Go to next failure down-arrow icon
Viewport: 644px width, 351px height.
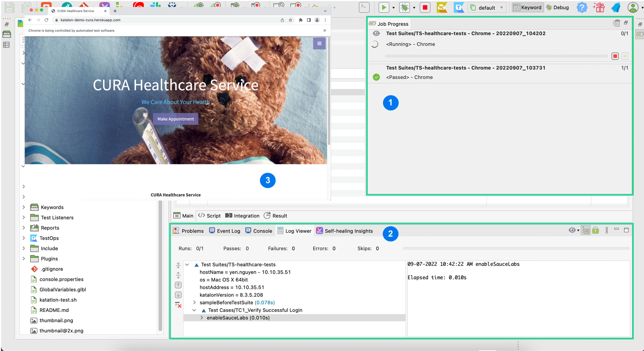coord(178,295)
